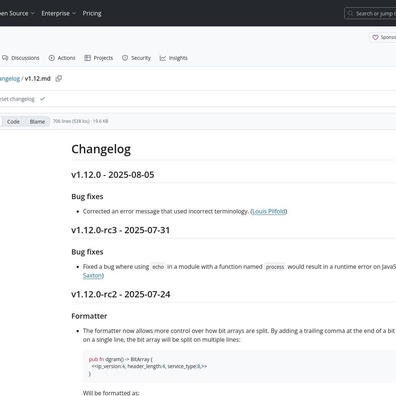Click the Will be formatted as text
The height and width of the screenshot is (396, 396).
(x=111, y=393)
